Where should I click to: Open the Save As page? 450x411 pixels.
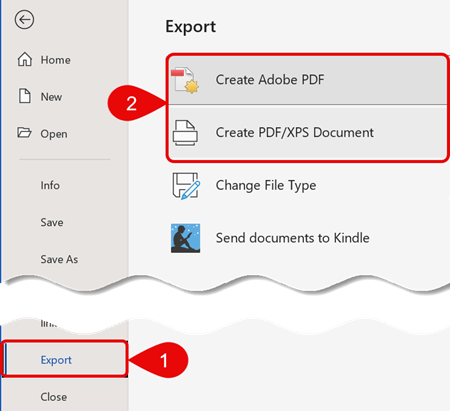pyautogui.click(x=59, y=259)
